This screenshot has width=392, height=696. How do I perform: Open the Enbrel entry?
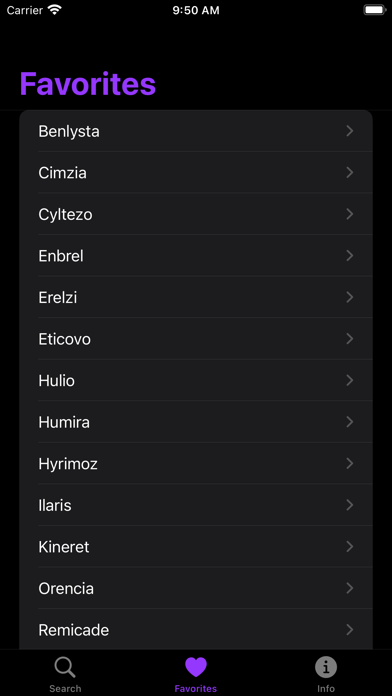[196, 255]
